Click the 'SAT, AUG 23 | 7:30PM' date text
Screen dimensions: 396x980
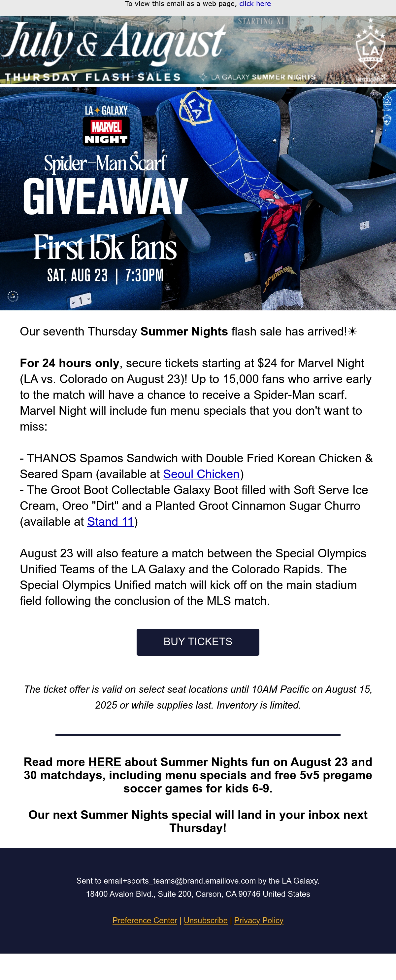(105, 275)
